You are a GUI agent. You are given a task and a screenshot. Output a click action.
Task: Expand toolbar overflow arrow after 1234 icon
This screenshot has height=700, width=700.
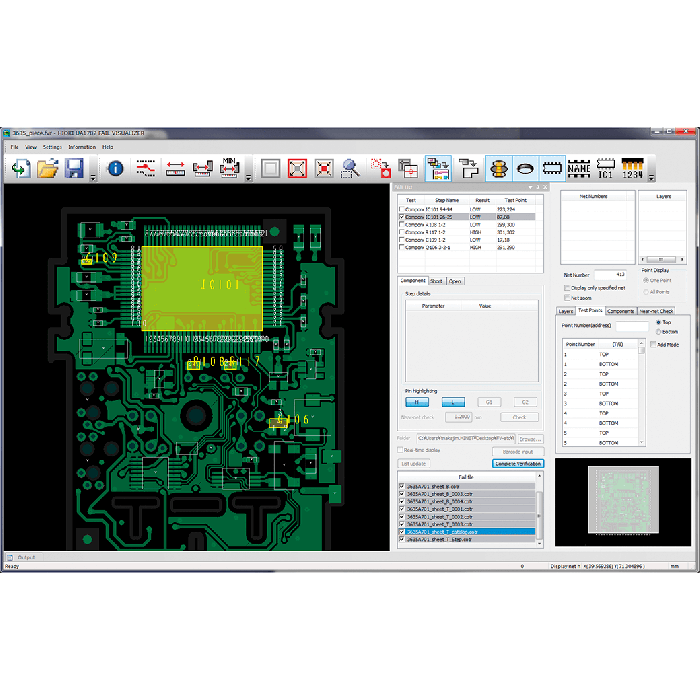[651, 178]
